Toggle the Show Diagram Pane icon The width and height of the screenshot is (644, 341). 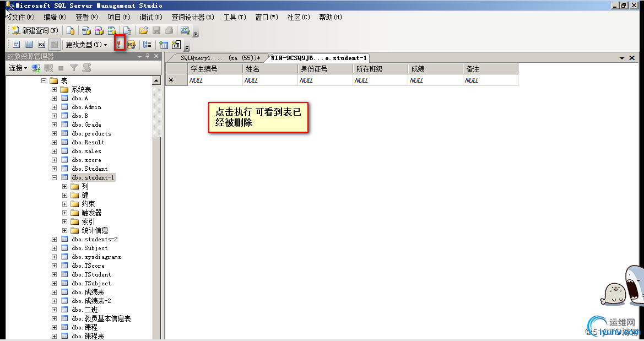point(17,45)
